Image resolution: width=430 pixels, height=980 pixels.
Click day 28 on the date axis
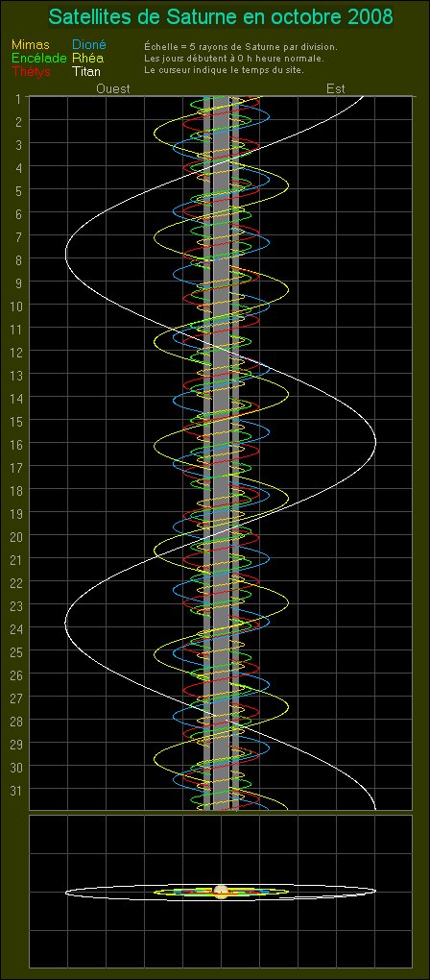click(17, 721)
